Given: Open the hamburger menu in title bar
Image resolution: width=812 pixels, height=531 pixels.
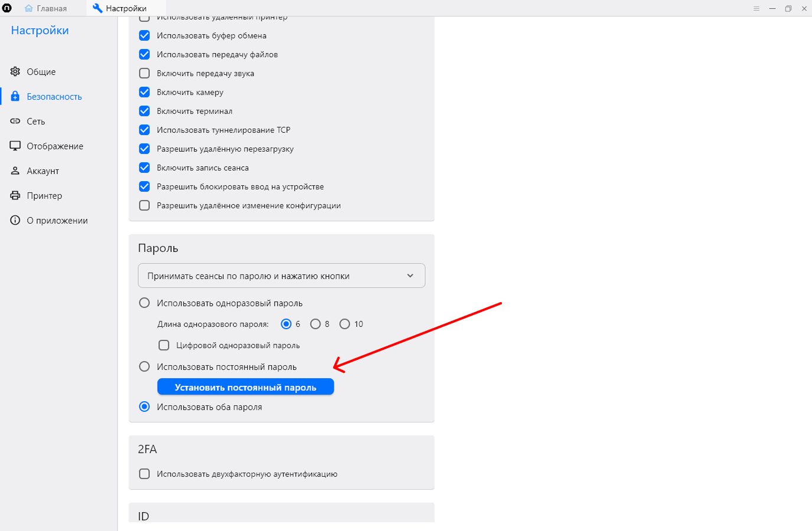Looking at the screenshot, I should pos(756,8).
